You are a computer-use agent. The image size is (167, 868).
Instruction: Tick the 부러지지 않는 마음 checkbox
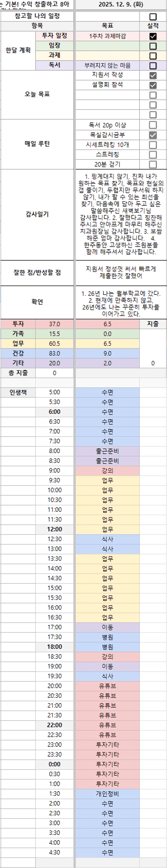pyautogui.click(x=153, y=65)
